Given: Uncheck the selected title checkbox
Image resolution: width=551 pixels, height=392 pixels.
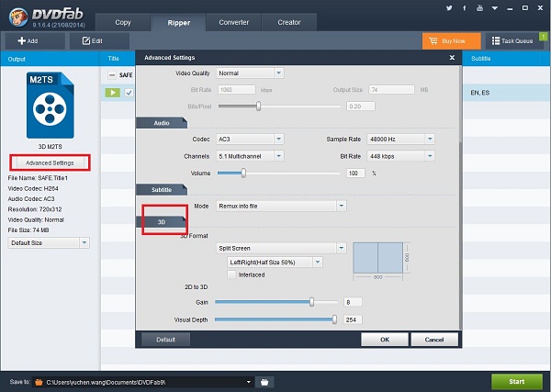Looking at the screenshot, I should [x=129, y=93].
